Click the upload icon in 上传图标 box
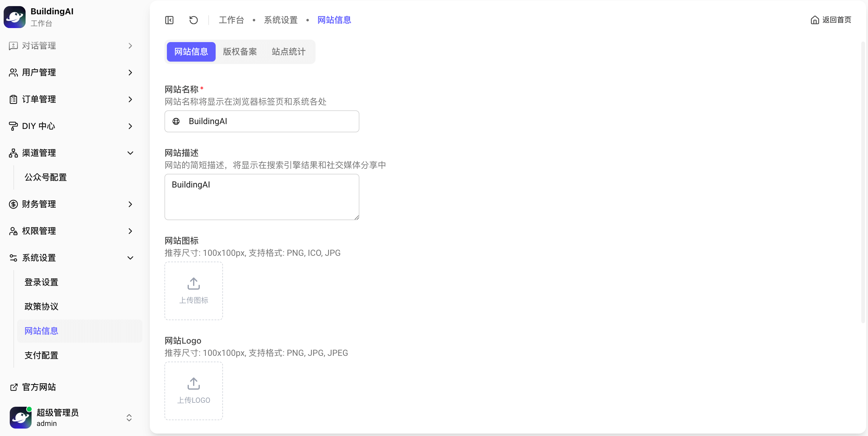 pyautogui.click(x=193, y=284)
